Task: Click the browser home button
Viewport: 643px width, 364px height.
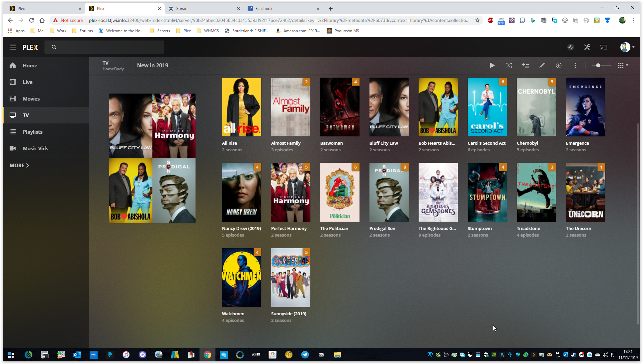Action: click(x=42, y=20)
